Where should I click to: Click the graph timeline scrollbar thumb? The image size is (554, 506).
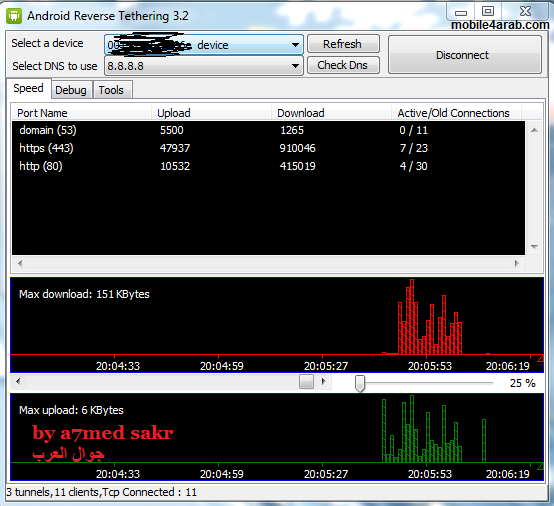[306, 382]
